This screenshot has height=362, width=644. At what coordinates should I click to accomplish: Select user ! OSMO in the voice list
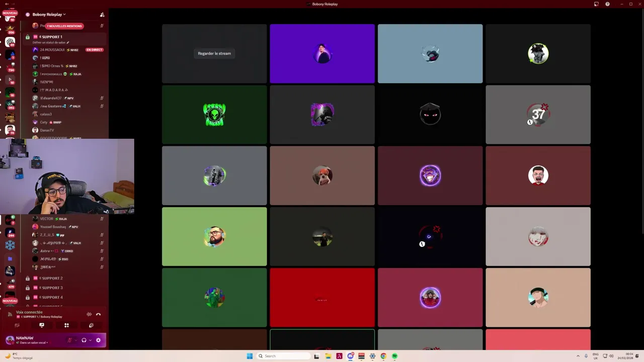[45, 58]
